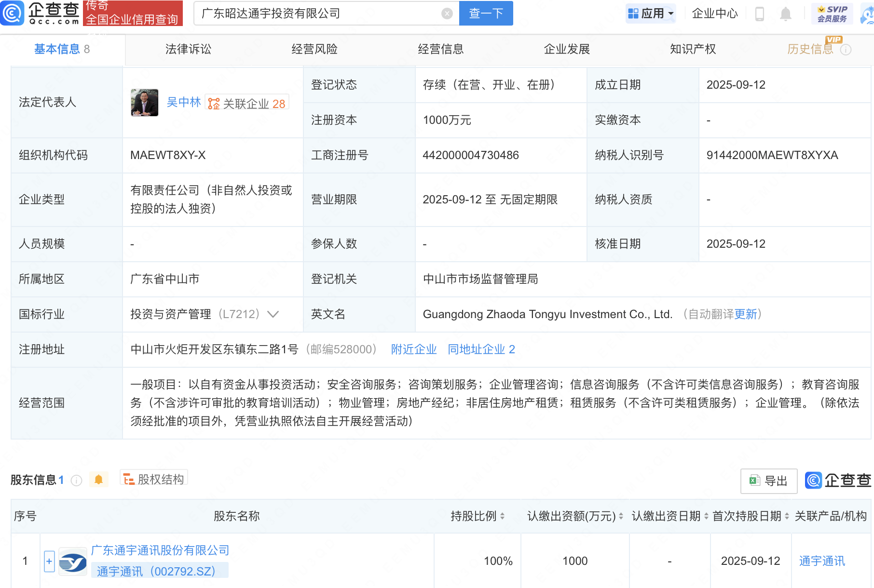Open the mobile phone app icon
The image size is (874, 588).
pyautogui.click(x=759, y=13)
